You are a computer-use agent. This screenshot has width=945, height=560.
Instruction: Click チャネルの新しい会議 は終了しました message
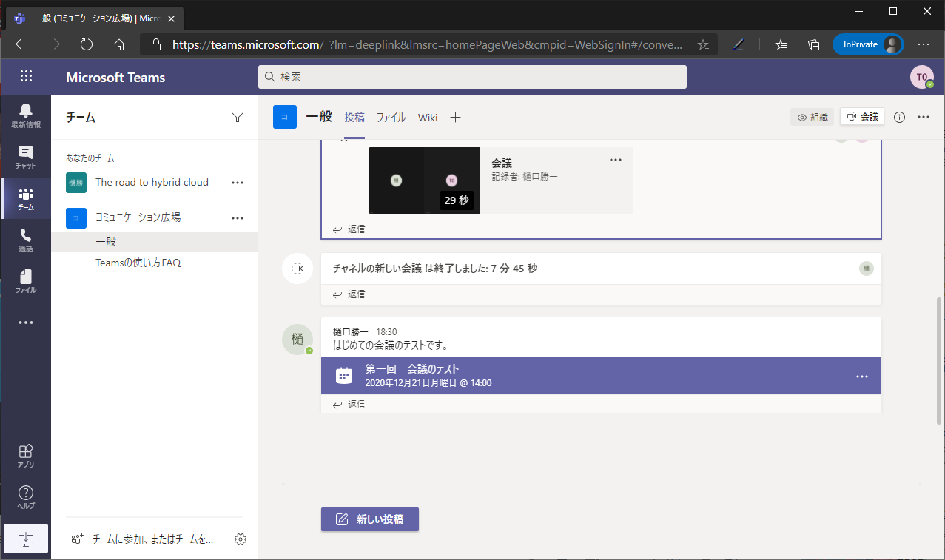(x=435, y=269)
